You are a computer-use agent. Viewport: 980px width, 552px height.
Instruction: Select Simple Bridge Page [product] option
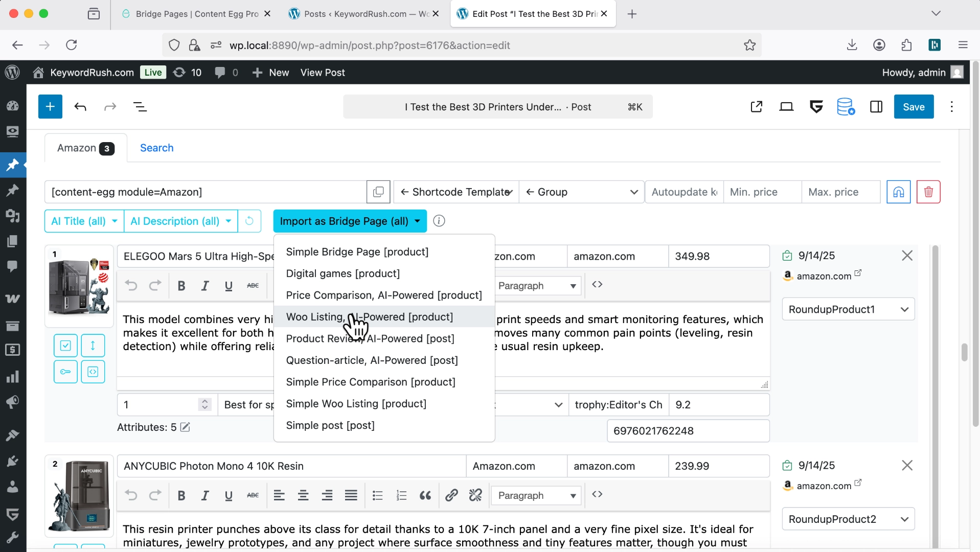click(357, 252)
